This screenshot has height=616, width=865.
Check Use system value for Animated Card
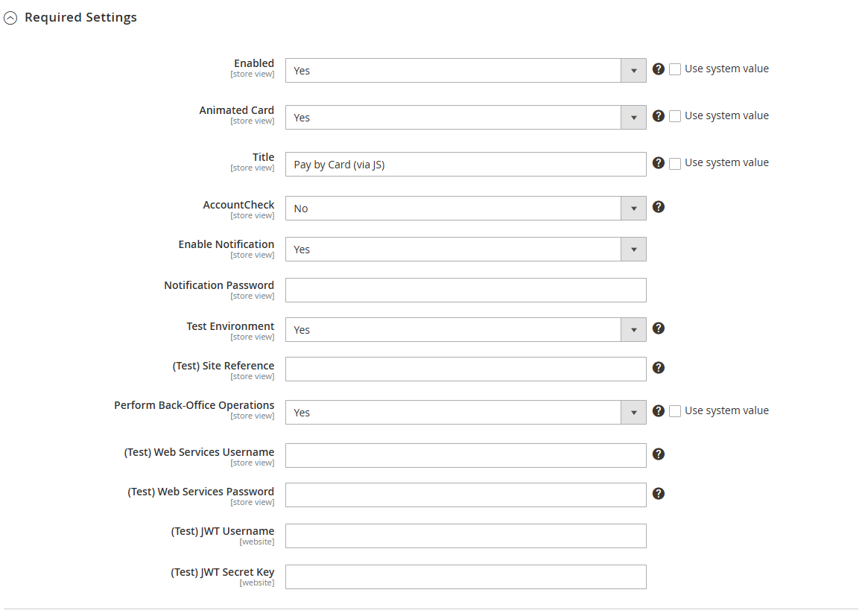(x=675, y=116)
